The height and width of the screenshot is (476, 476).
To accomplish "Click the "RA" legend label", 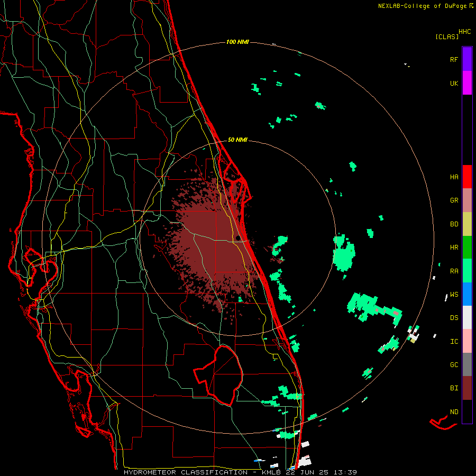I will pos(454,271).
